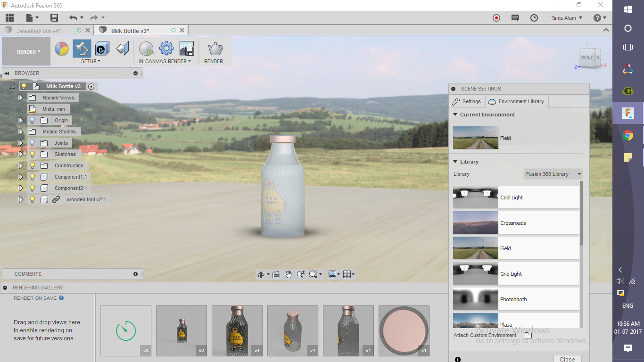Image resolution: width=644 pixels, height=362 pixels.
Task: Click the Save disk icon
Action: (54, 18)
